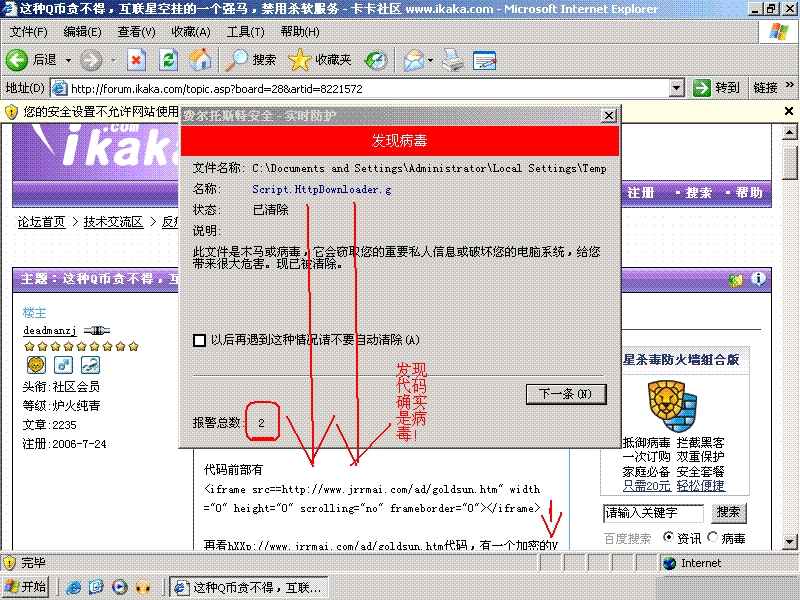The image size is (800, 600).
Task: Click the security shield in information bar
Action: click(11, 111)
